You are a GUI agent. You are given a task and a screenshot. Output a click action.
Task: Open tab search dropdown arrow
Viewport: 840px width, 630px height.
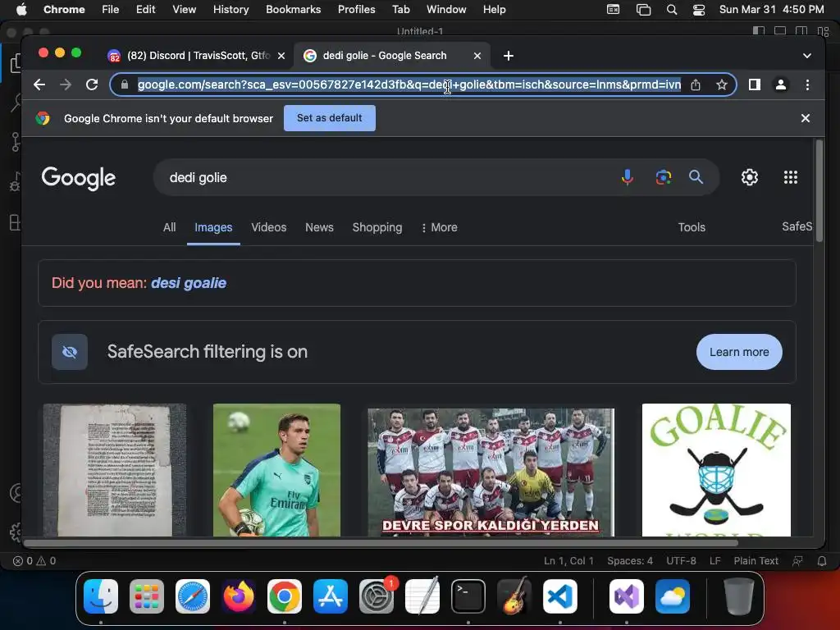(807, 56)
